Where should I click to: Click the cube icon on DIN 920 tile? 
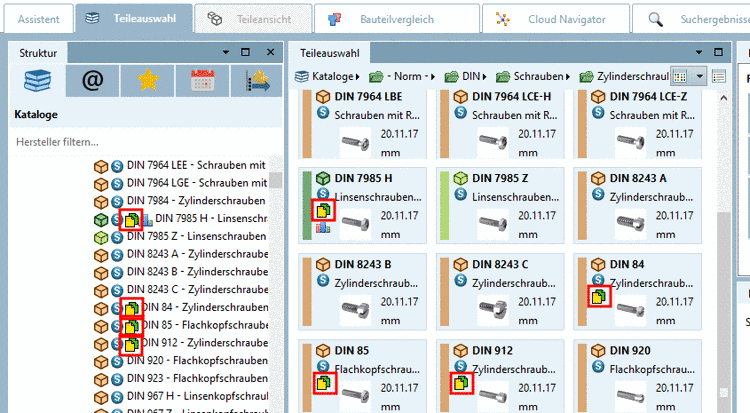point(598,351)
